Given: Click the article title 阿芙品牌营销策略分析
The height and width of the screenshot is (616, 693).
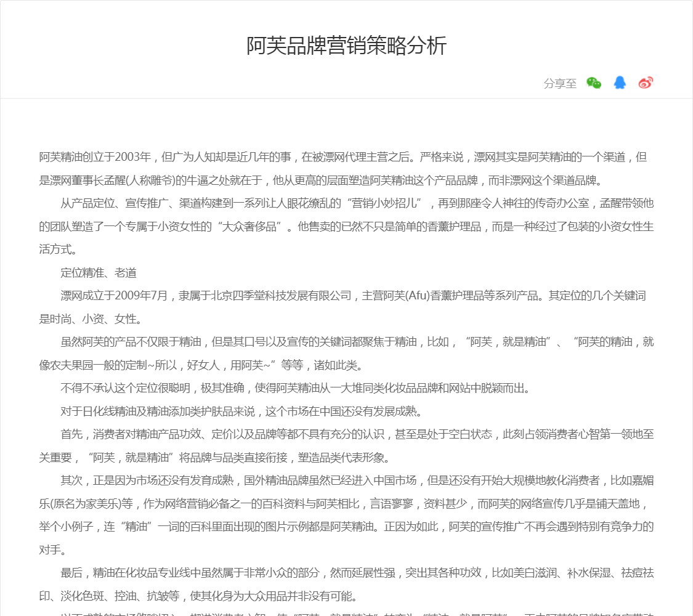Looking at the screenshot, I should 346,46.
